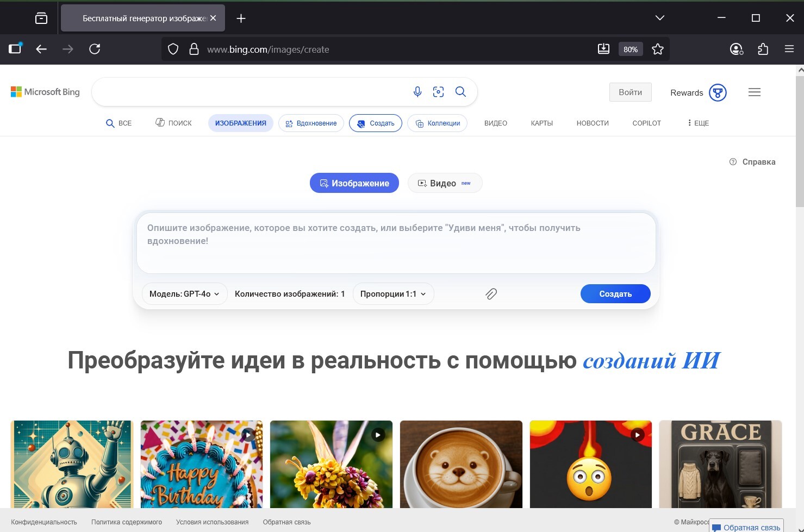Click the 80% zoom level indicator

(x=631, y=49)
